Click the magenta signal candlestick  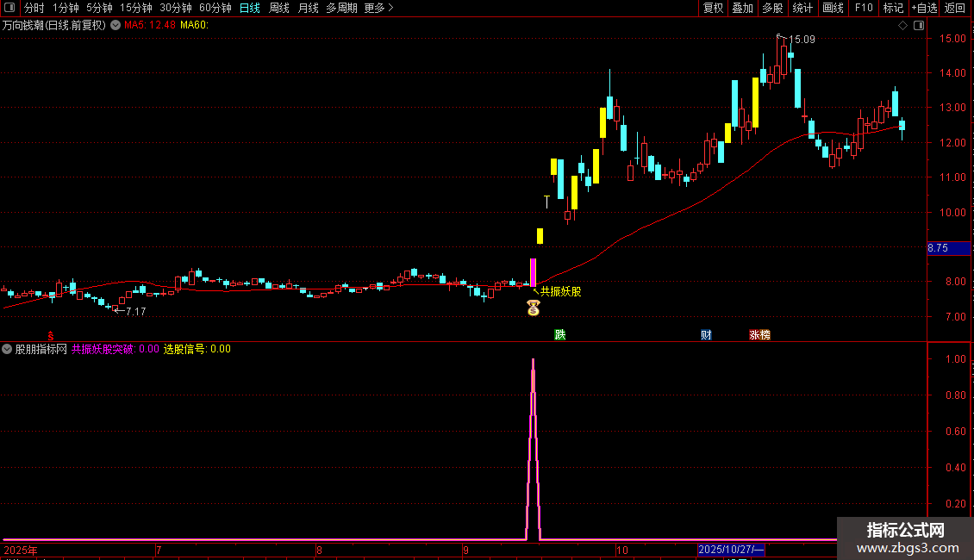[x=533, y=272]
